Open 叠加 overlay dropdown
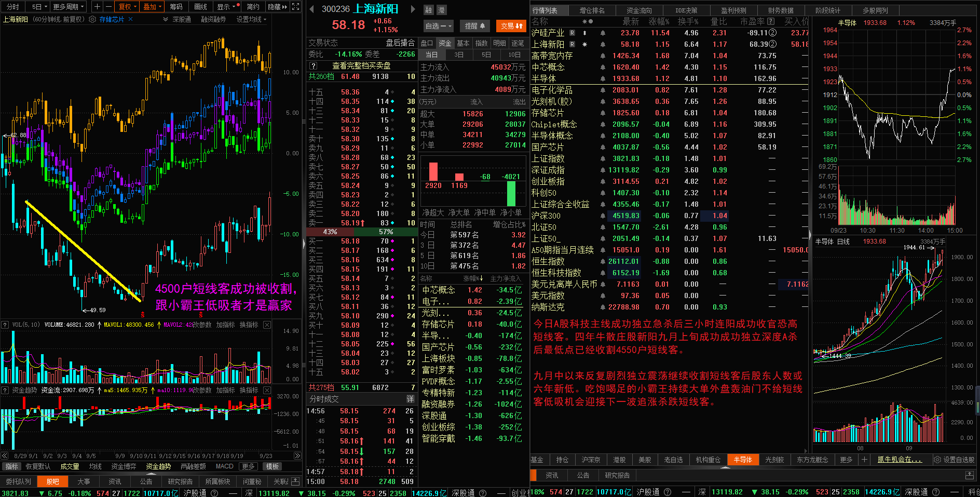980x497 pixels. click(153, 7)
